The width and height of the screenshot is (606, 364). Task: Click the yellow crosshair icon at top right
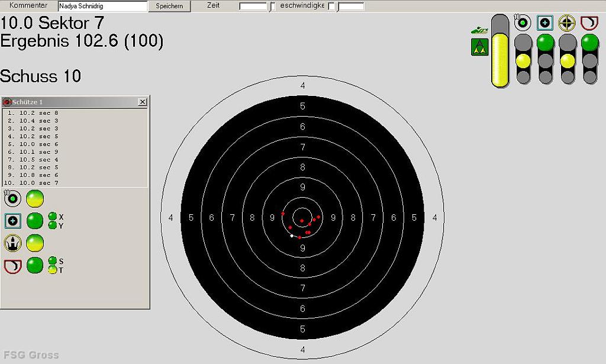(x=567, y=23)
